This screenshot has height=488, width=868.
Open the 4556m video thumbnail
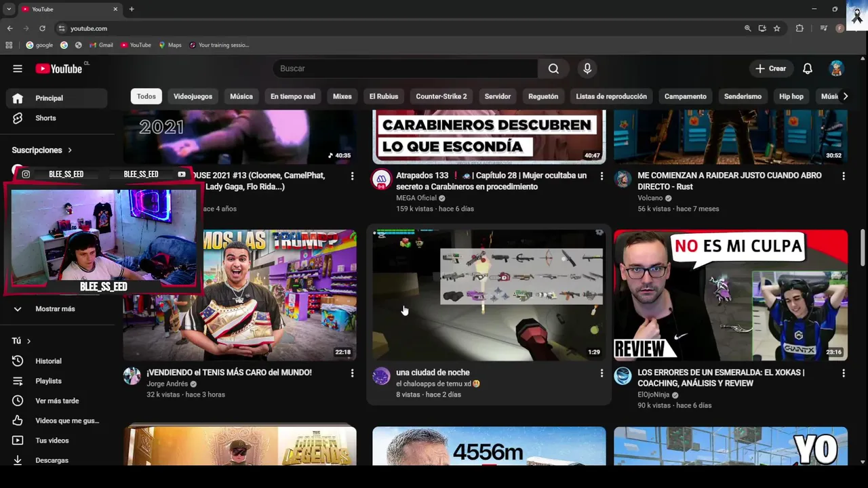tap(489, 446)
